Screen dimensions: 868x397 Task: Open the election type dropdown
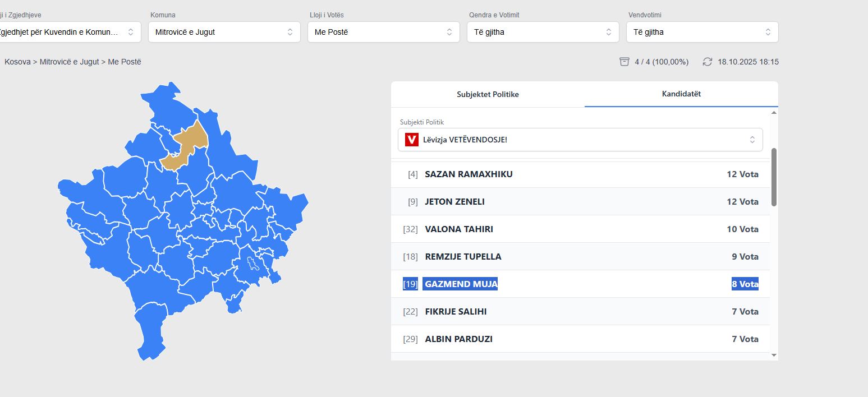tap(65, 32)
